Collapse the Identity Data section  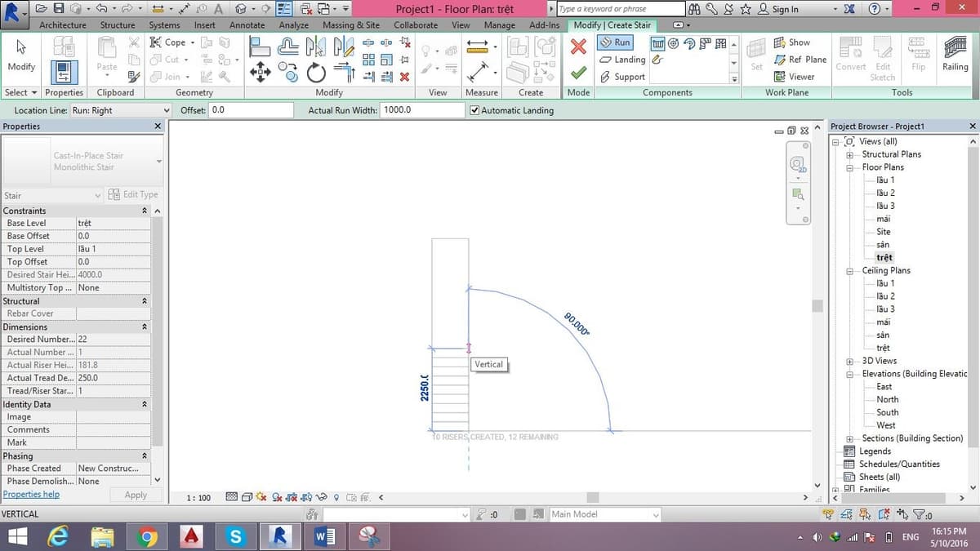point(145,404)
